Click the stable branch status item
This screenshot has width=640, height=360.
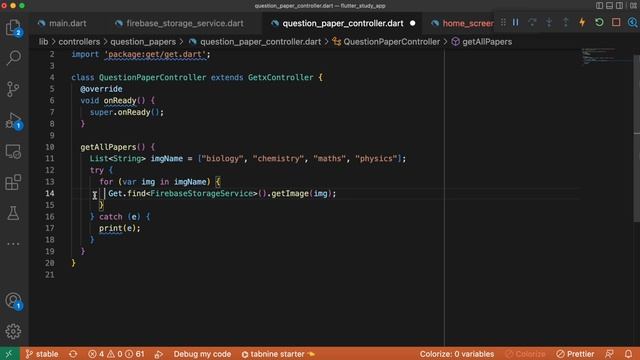[x=42, y=354]
